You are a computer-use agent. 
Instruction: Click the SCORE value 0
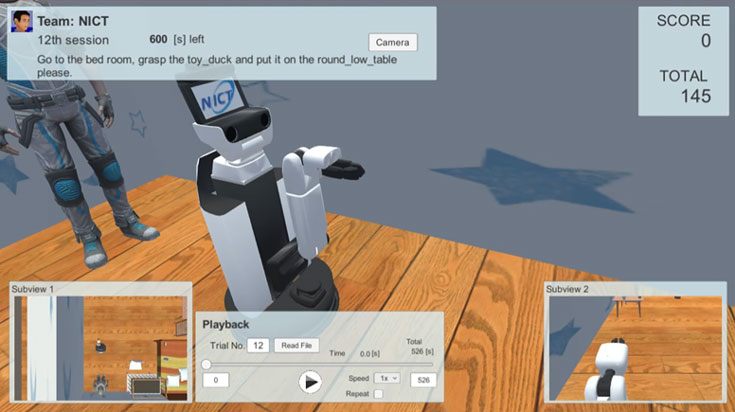705,41
